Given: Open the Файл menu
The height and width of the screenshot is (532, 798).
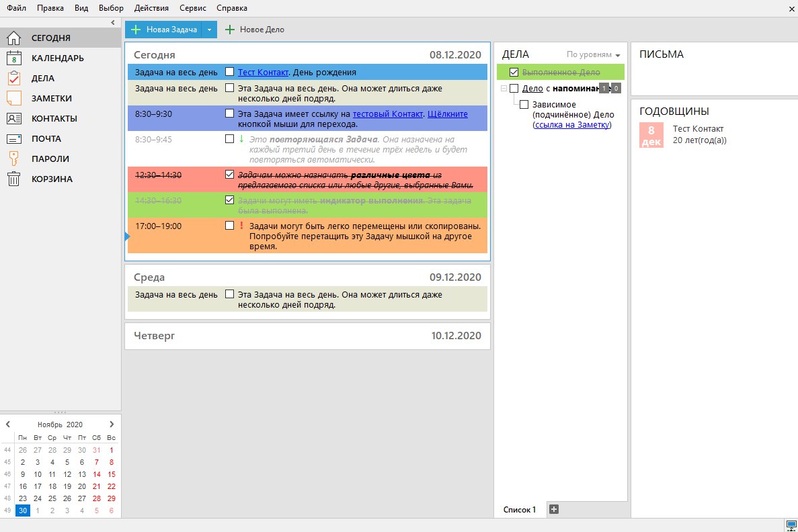Looking at the screenshot, I should [16, 8].
